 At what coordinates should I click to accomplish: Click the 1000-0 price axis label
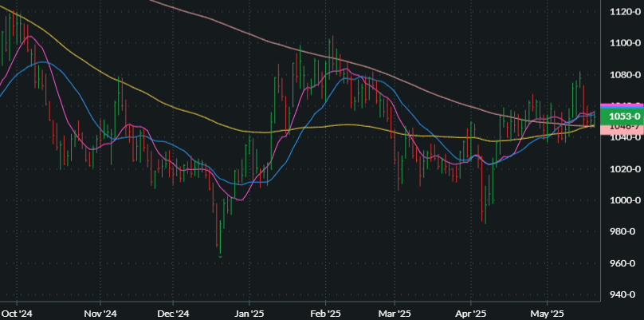[x=625, y=200]
